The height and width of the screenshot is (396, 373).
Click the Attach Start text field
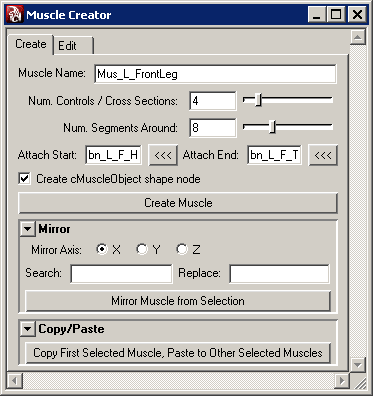click(x=113, y=155)
